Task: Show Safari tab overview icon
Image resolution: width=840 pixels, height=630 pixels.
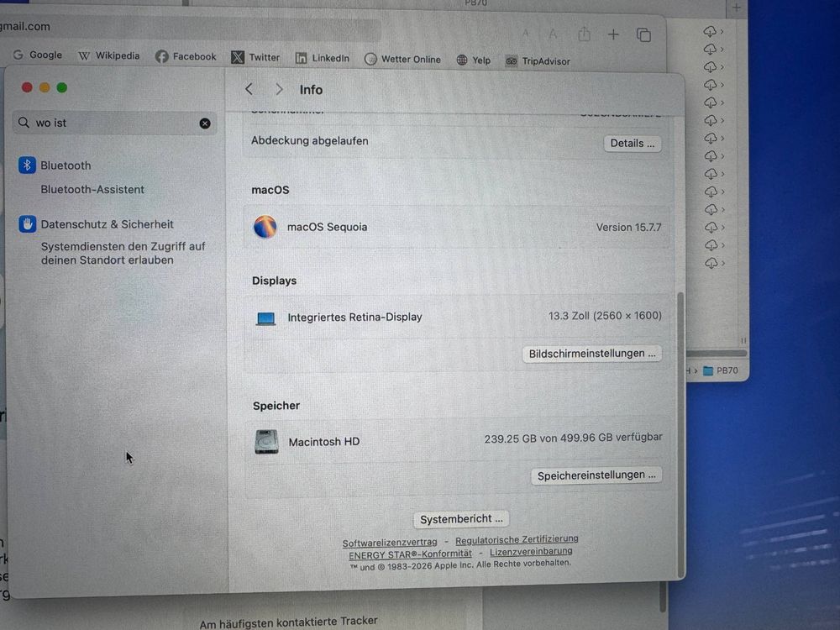Action: 643,35
